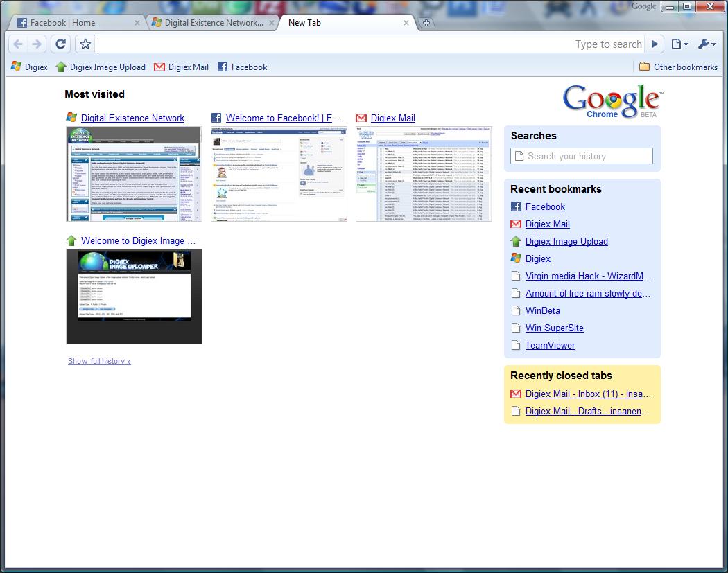Close the New Tab tab
The width and height of the screenshot is (728, 573).
(x=406, y=23)
